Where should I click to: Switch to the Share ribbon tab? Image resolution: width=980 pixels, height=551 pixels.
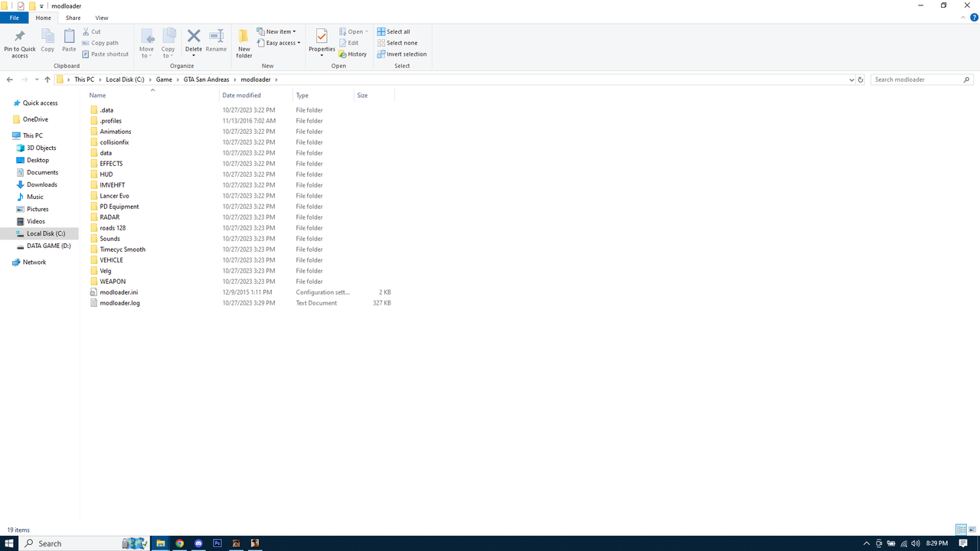(x=73, y=18)
